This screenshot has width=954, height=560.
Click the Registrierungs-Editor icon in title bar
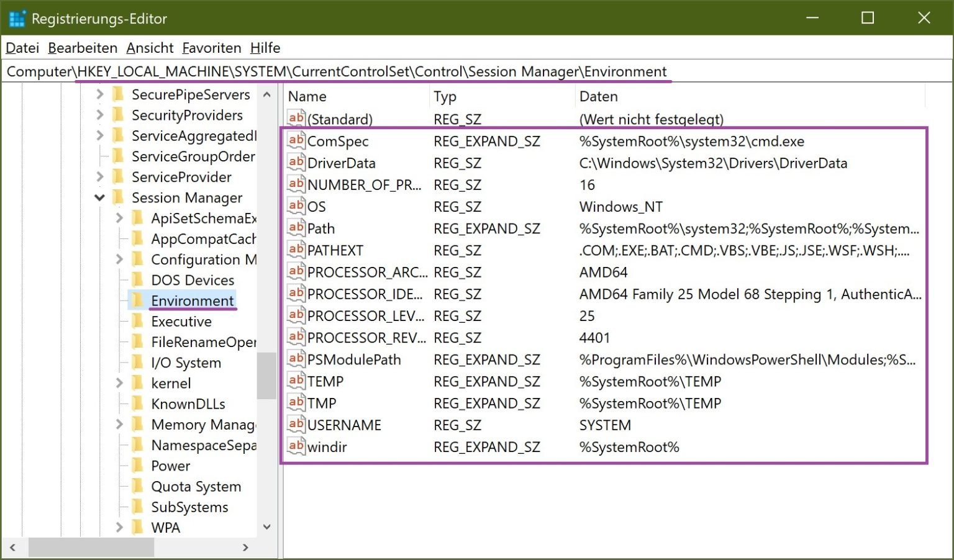pos(17,18)
